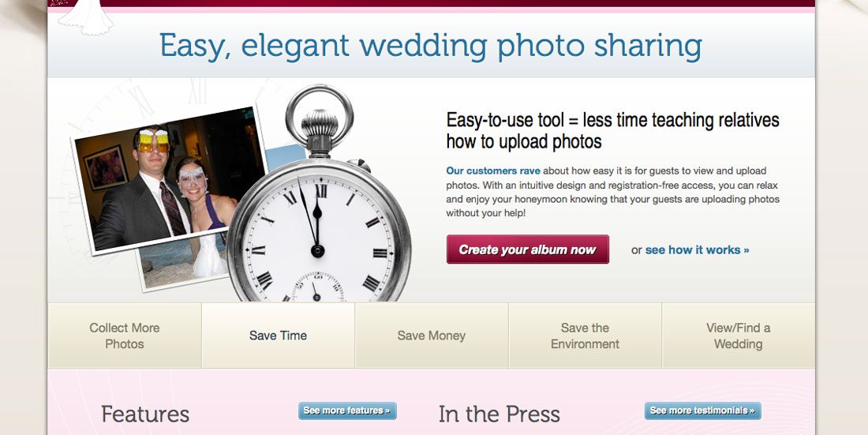Open the Our customers rave link
This screenshot has width=868, height=435.
click(493, 171)
